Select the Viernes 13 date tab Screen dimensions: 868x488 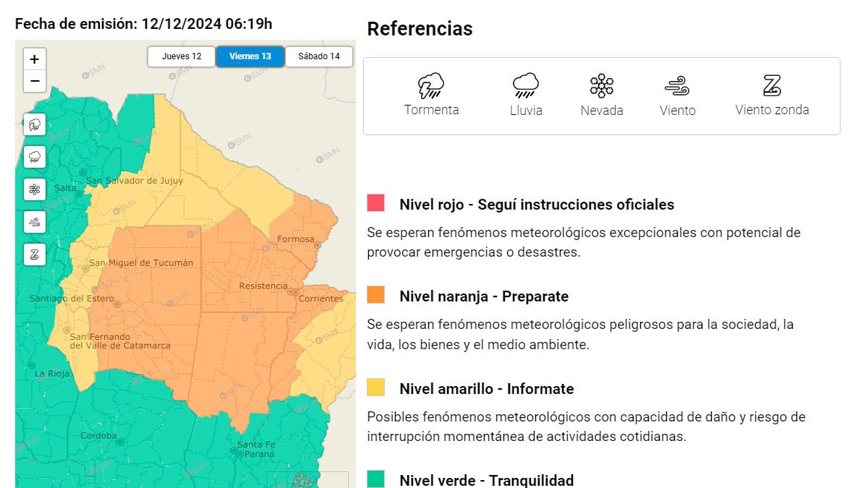click(250, 56)
